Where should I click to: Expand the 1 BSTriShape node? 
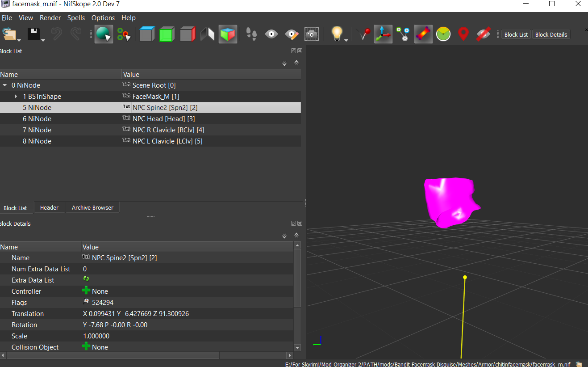(16, 96)
